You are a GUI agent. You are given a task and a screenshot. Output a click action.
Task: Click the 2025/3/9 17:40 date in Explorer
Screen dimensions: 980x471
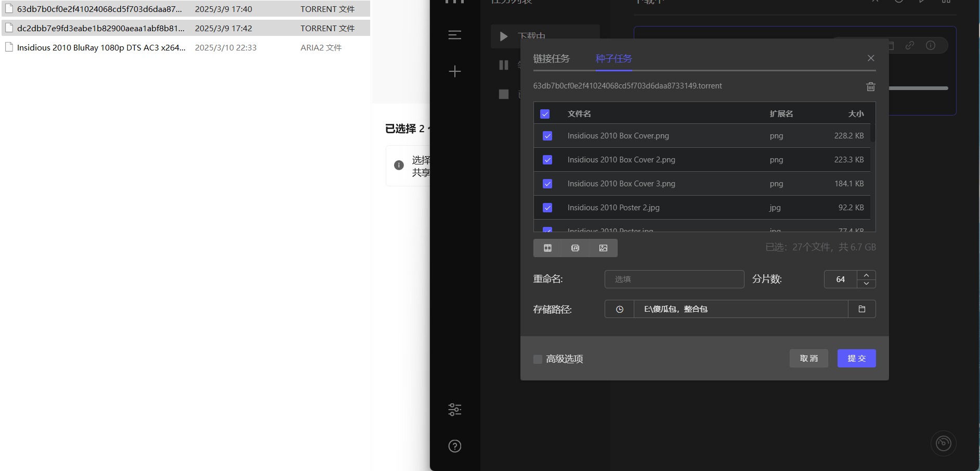click(224, 9)
